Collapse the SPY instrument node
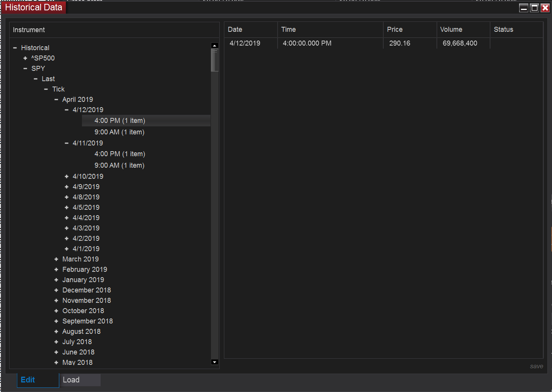Screen dimensions: 552x392 25,69
